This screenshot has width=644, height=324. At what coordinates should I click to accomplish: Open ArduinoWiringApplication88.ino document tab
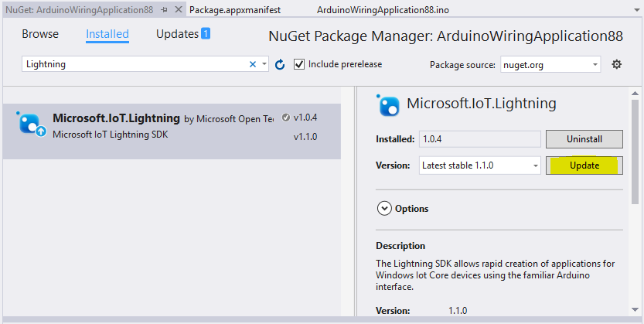(x=383, y=10)
